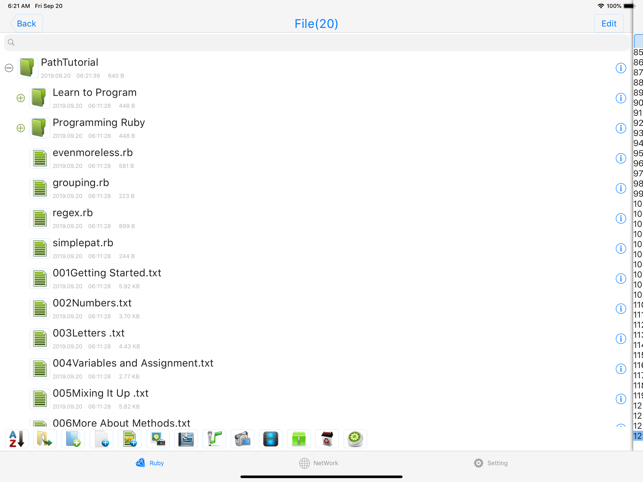The width and height of the screenshot is (643, 482).
Task: Open the grouping.rb file
Action: coord(81,183)
